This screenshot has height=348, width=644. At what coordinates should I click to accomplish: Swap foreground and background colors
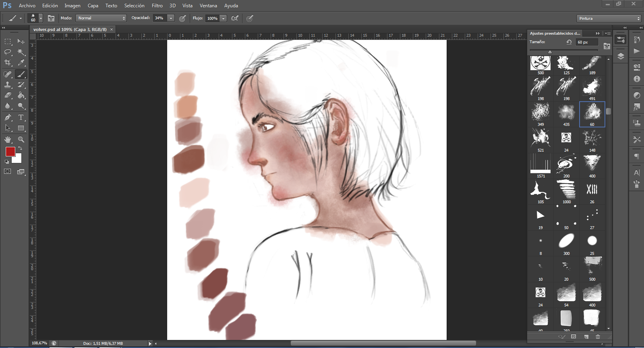(20, 148)
